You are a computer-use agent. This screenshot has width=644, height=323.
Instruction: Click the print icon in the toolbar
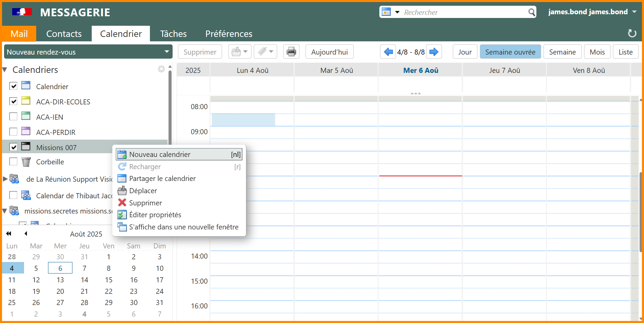pos(291,52)
